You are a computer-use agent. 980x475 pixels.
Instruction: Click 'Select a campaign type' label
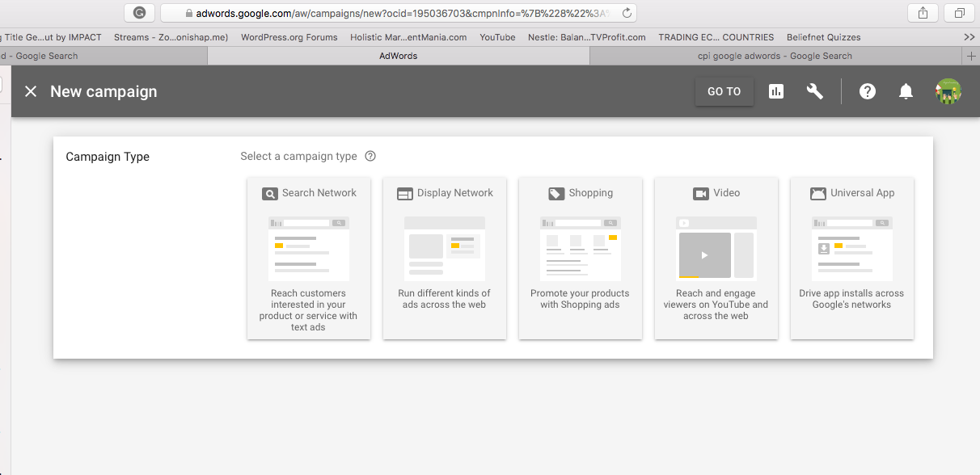[298, 156]
